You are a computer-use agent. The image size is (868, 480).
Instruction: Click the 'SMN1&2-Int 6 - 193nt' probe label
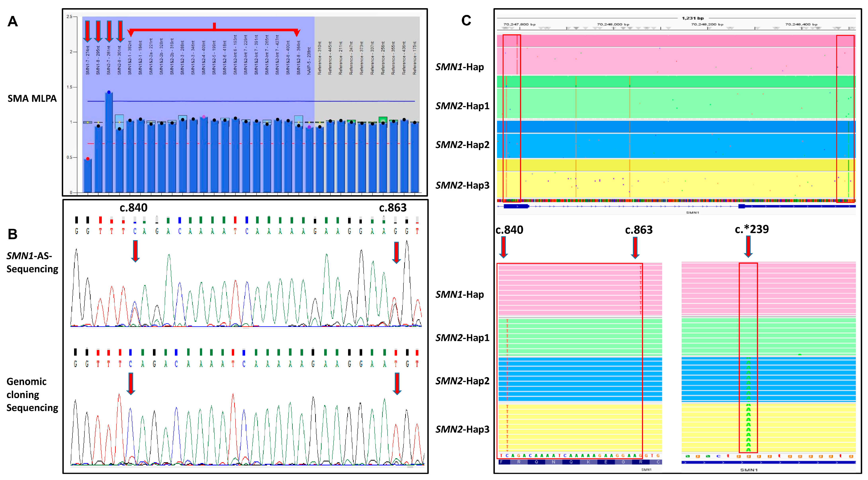[x=235, y=55]
